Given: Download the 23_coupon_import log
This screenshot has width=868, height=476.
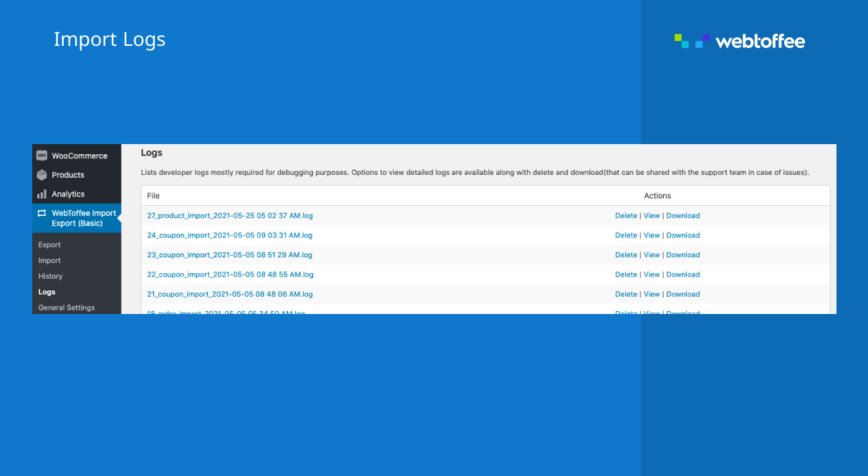Looking at the screenshot, I should (683, 255).
